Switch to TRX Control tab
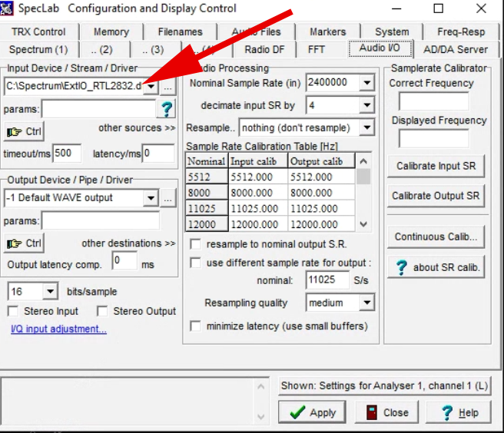Screen dimensions: 504x433 38,31
